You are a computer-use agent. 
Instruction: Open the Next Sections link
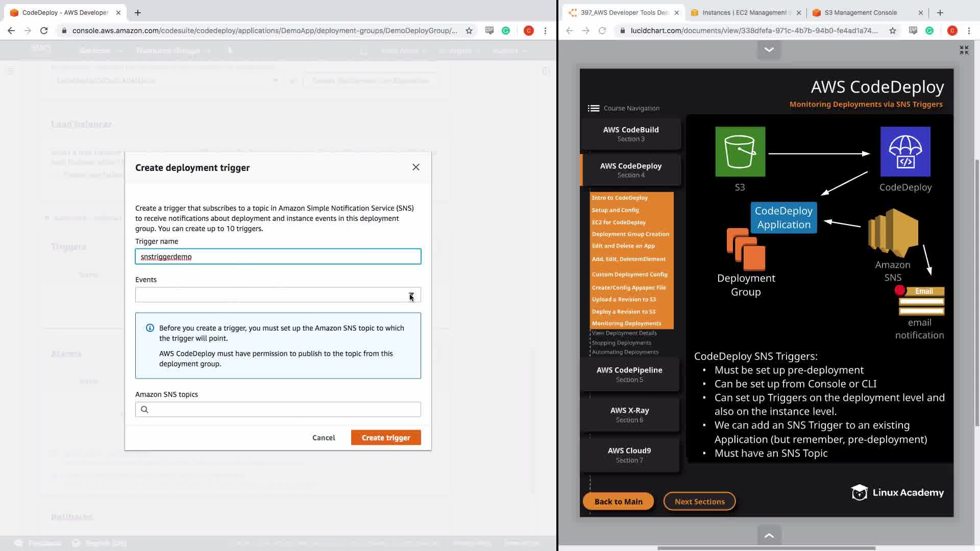(x=699, y=502)
